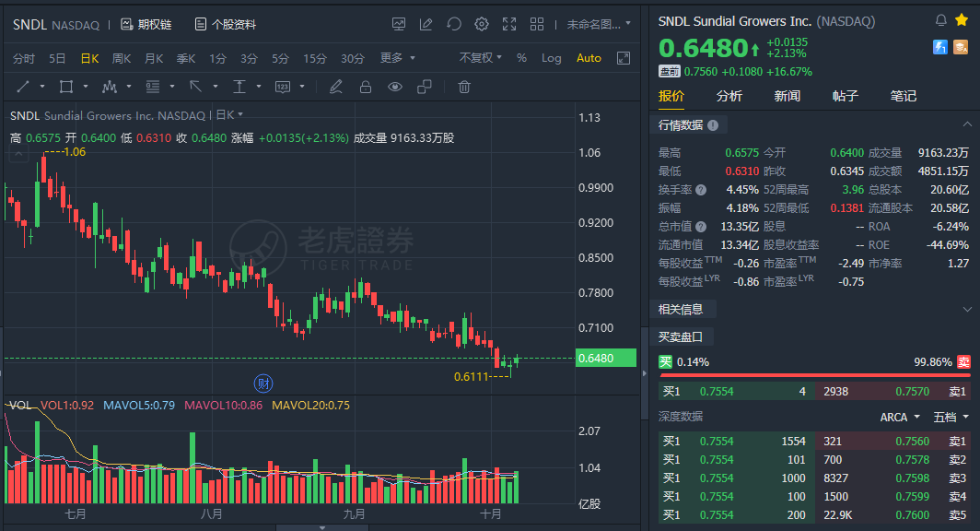
Task: Click the edit pencil icon in the top toolbar
Action: (426, 24)
